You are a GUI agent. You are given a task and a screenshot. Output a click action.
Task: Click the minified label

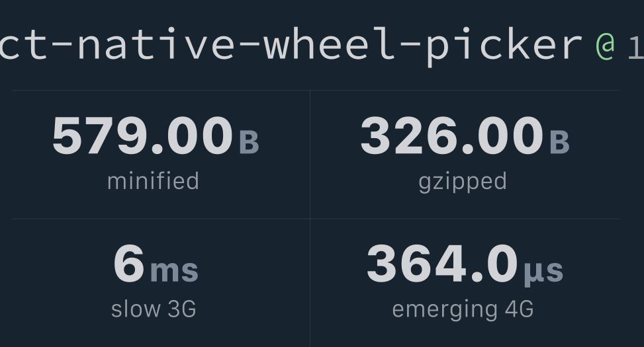(x=153, y=181)
